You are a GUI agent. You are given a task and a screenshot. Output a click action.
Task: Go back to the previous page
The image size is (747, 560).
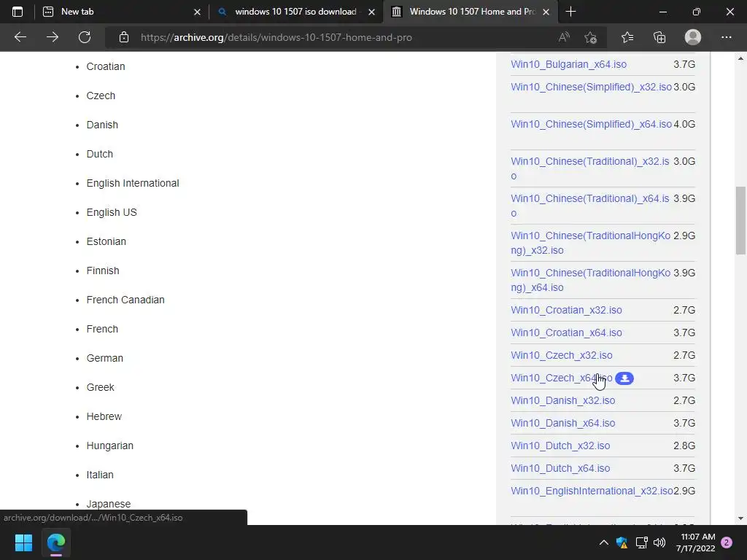point(20,37)
